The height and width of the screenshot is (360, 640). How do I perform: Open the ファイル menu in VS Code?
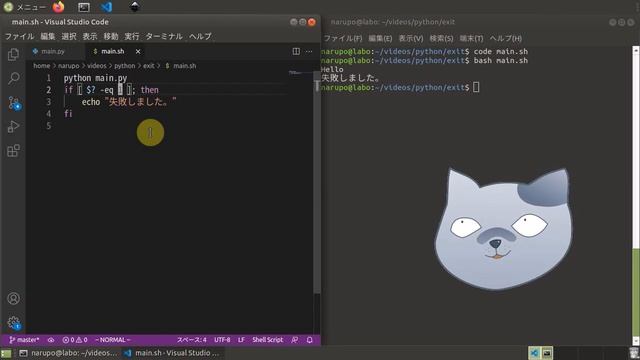pos(19,36)
